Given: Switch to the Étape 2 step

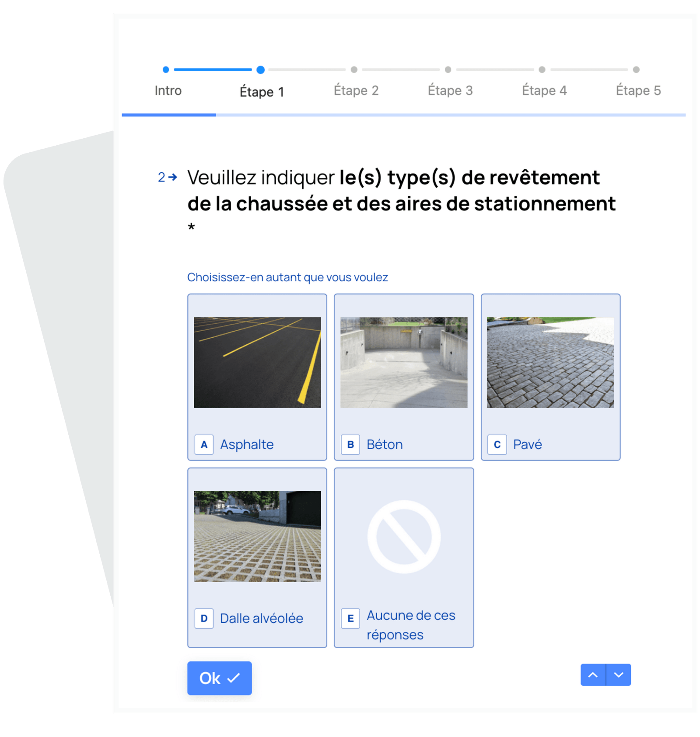Looking at the screenshot, I should pyautogui.click(x=357, y=91).
